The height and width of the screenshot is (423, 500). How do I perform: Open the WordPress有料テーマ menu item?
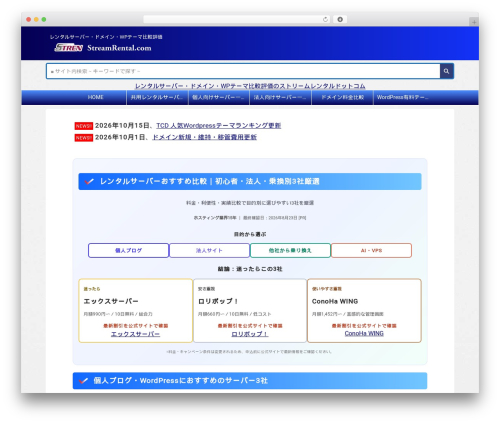[403, 97]
